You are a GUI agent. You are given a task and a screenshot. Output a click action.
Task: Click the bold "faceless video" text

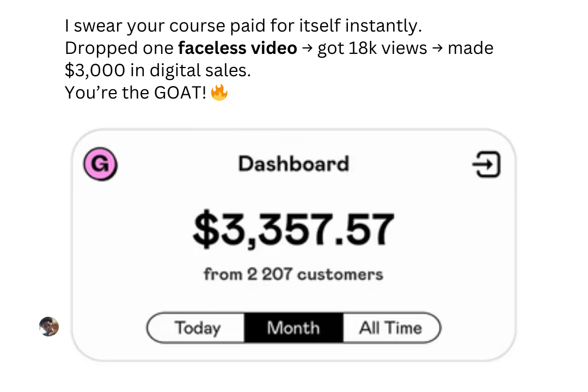coord(237,48)
